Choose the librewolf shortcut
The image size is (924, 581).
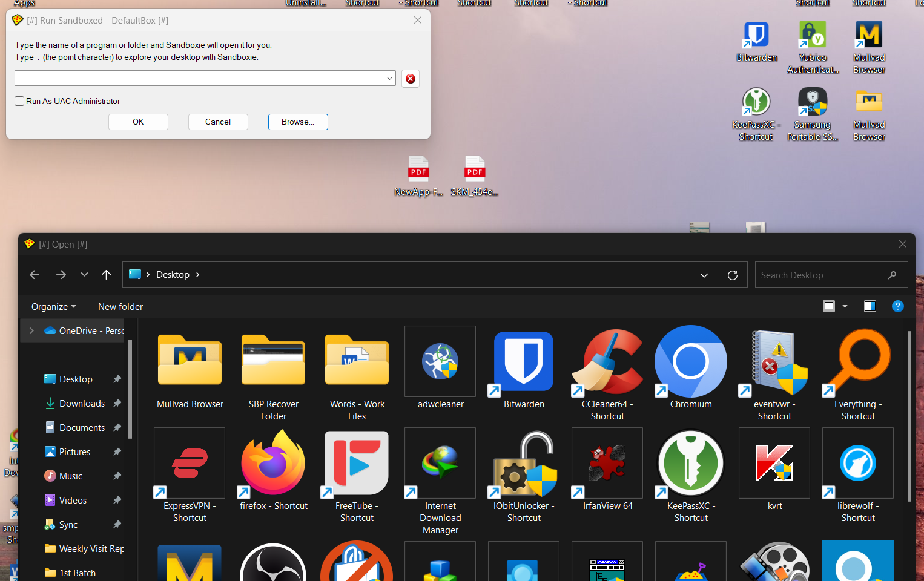(859, 476)
